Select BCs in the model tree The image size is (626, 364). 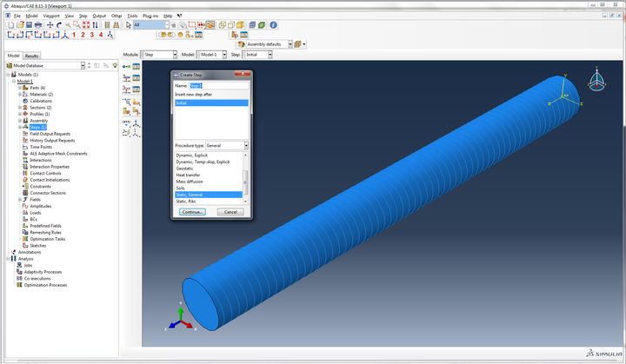point(33,219)
